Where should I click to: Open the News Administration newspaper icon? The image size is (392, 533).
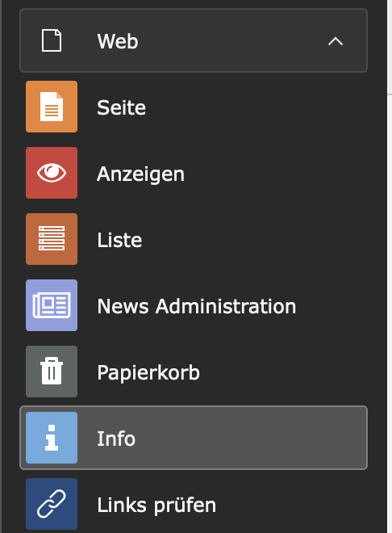[52, 305]
